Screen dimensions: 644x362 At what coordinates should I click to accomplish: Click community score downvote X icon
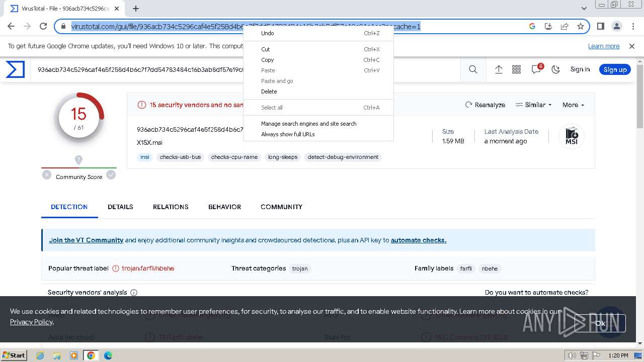tap(47, 175)
